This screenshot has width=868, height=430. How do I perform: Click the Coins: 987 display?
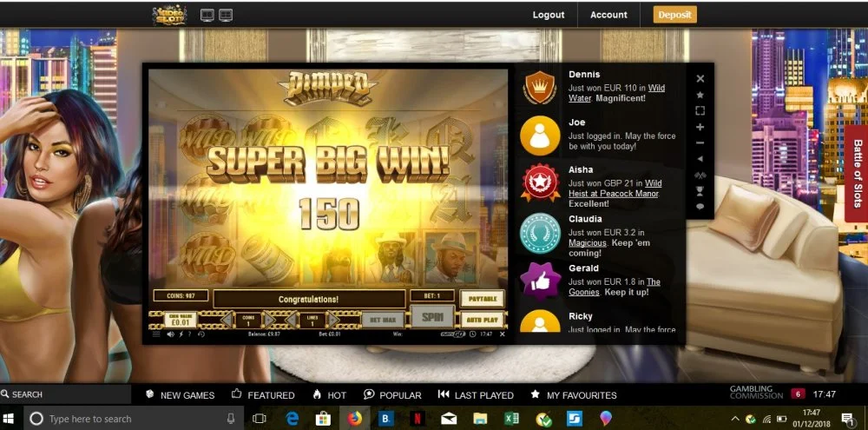point(181,296)
